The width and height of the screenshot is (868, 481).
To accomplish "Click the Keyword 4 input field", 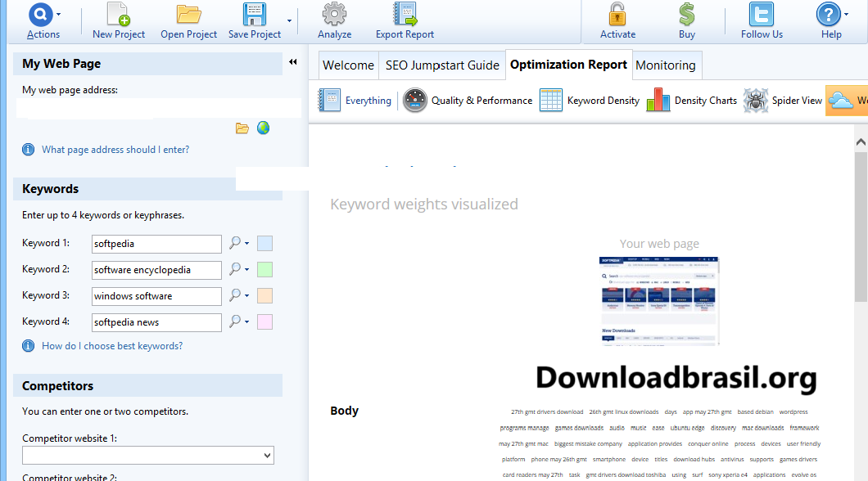I will pos(156,322).
